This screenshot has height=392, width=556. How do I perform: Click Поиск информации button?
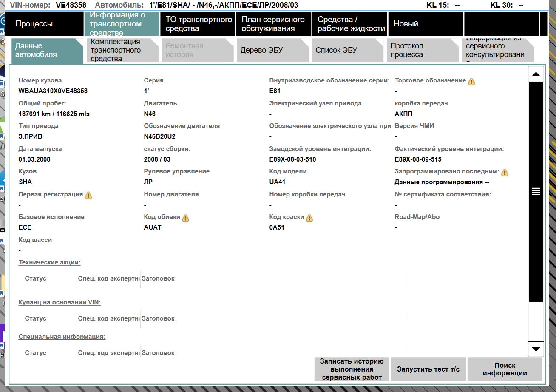[x=505, y=369]
